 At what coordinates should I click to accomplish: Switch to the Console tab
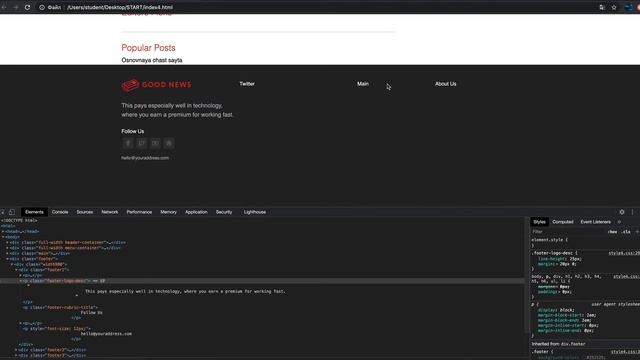click(x=60, y=212)
